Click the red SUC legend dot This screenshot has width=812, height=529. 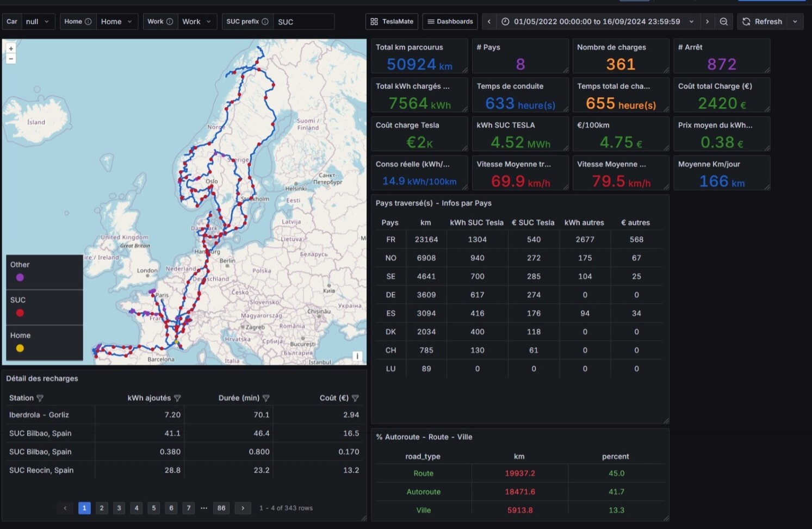pos(20,313)
